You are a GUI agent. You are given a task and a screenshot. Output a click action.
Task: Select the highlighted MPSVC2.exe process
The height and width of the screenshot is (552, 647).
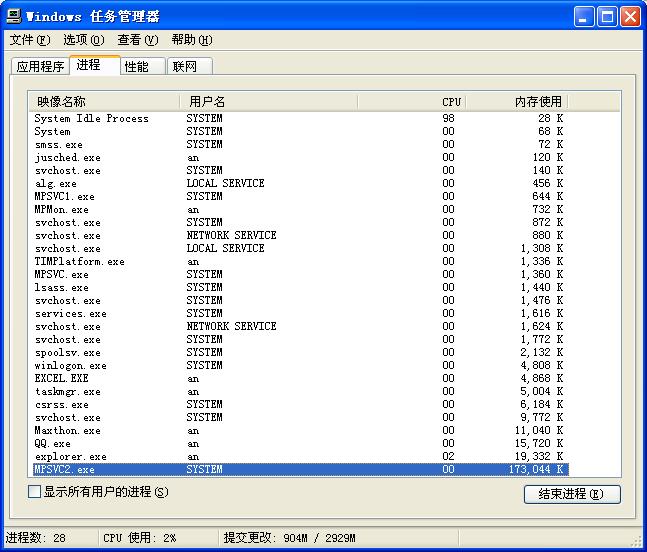point(300,469)
